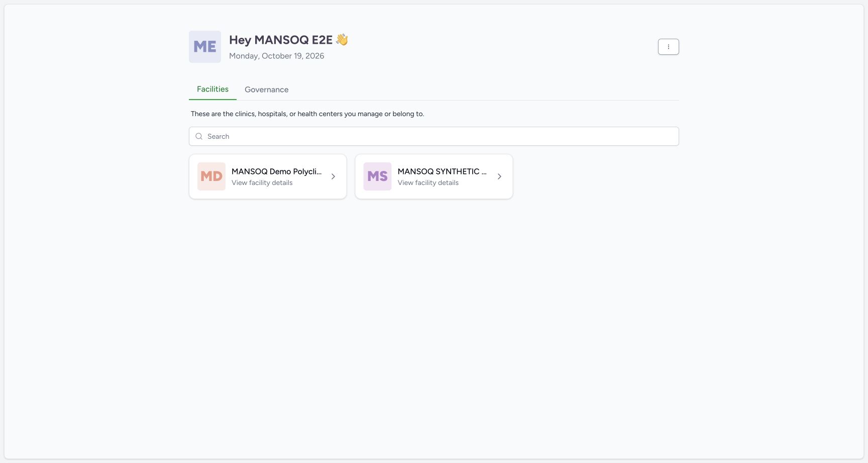
Task: Click the ME user avatar
Action: click(205, 47)
